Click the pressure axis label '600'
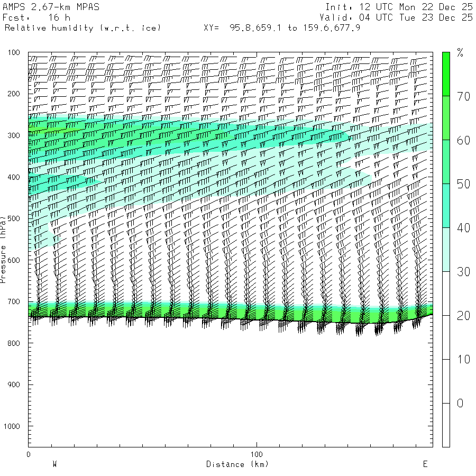Screen dimensions: 476x476 [x=14, y=260]
